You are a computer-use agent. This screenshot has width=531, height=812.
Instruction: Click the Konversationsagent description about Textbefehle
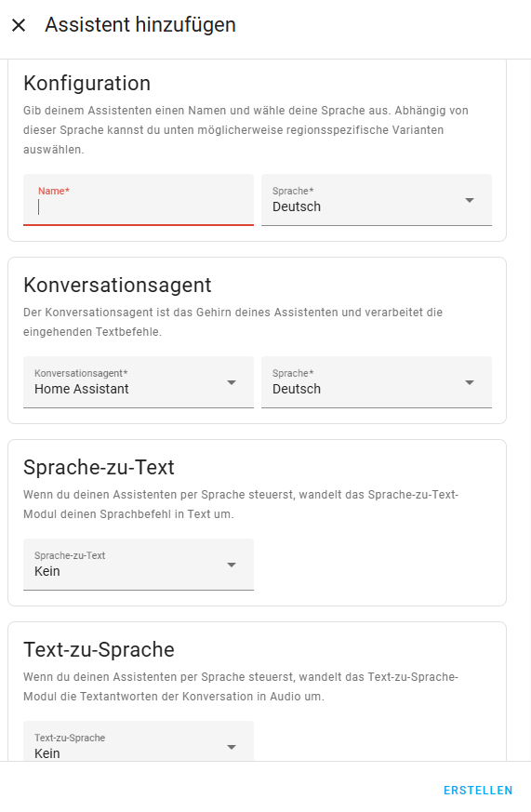pos(232,322)
